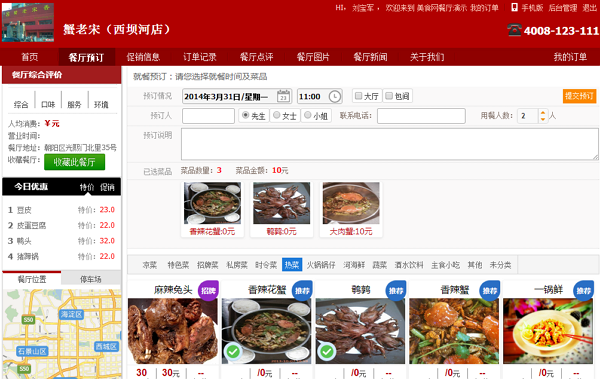Click the green 收藏此餐厅 button
Screen dimensions: 600x379
75,162
